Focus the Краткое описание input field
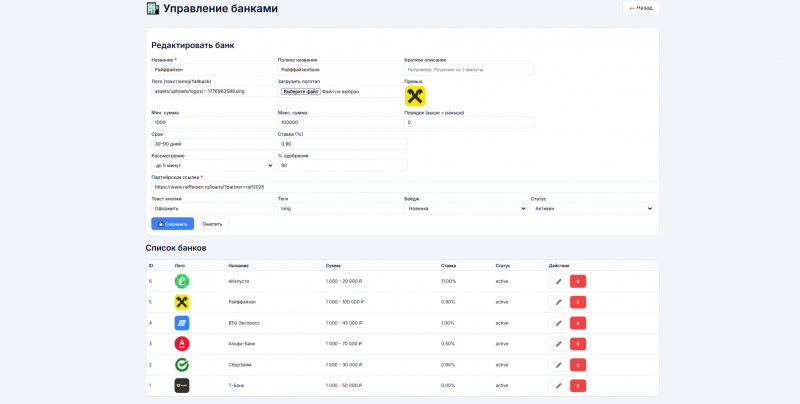Screen dimensions: 800x404 (x=469, y=69)
